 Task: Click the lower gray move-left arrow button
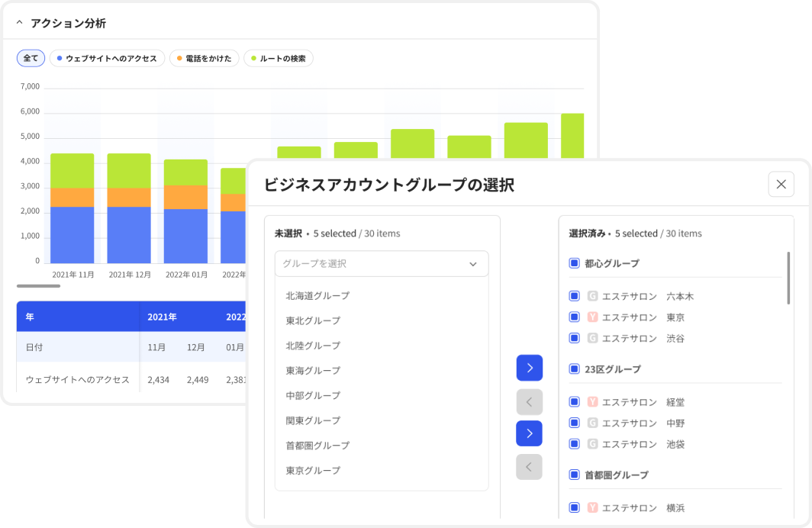coord(529,466)
